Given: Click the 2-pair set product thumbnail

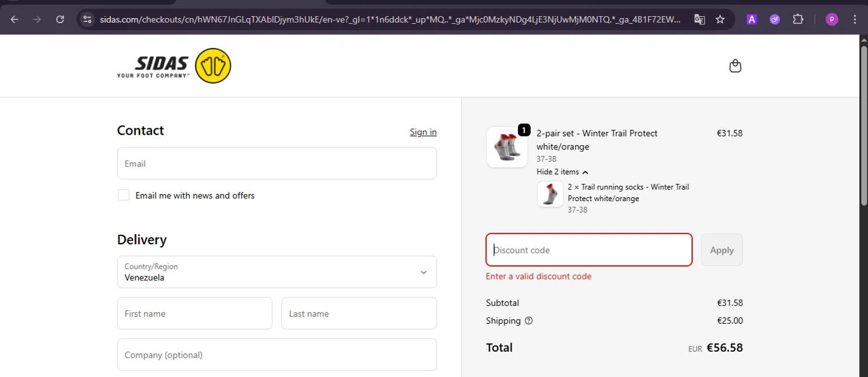Looking at the screenshot, I should 507,147.
